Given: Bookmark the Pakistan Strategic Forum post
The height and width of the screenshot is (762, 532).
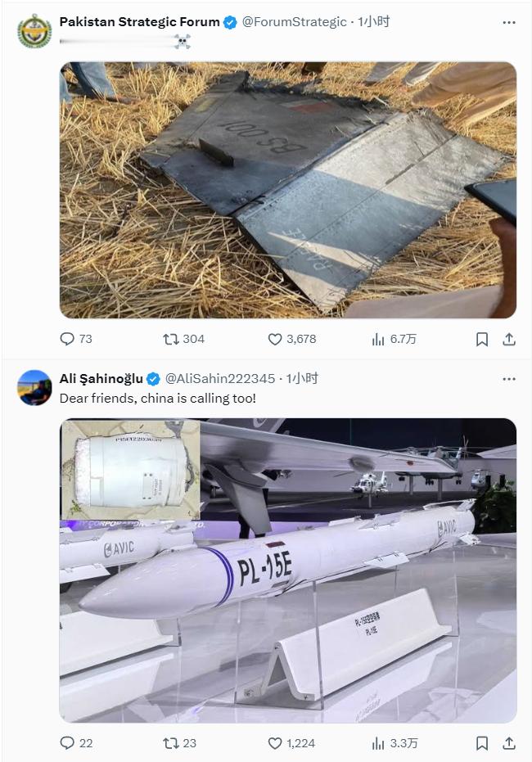Looking at the screenshot, I should pos(481,339).
